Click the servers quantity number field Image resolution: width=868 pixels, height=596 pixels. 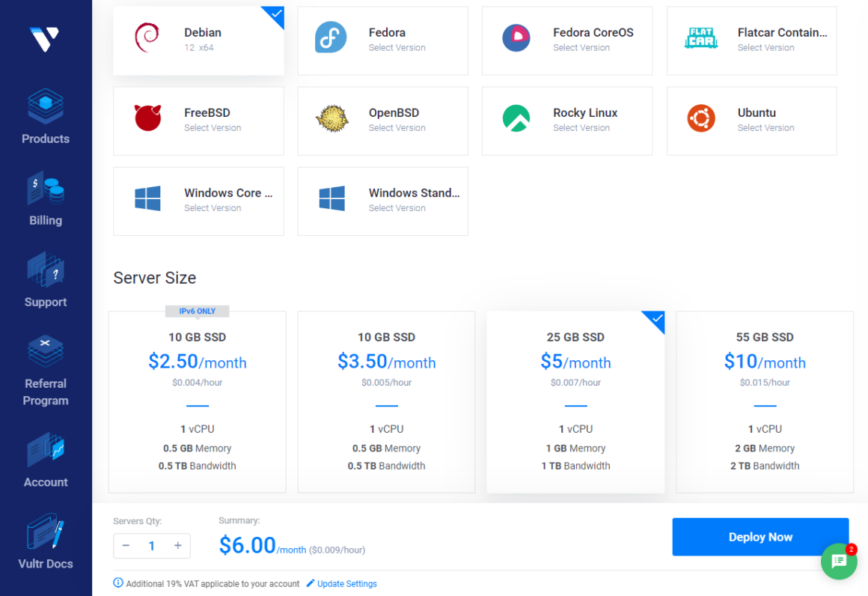coord(152,546)
